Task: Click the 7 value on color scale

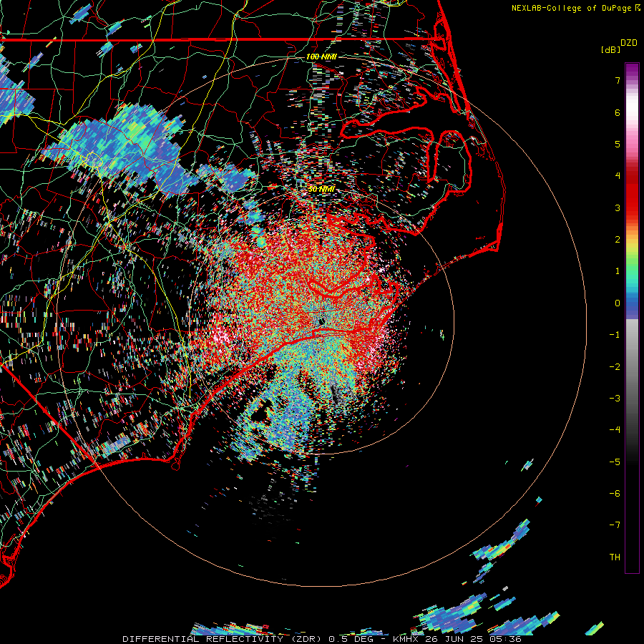Action: click(x=618, y=80)
